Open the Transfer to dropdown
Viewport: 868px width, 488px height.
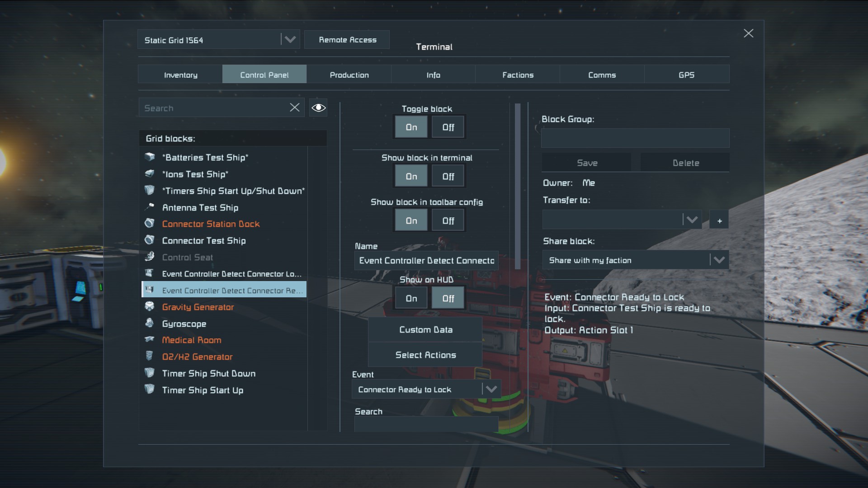coord(622,220)
